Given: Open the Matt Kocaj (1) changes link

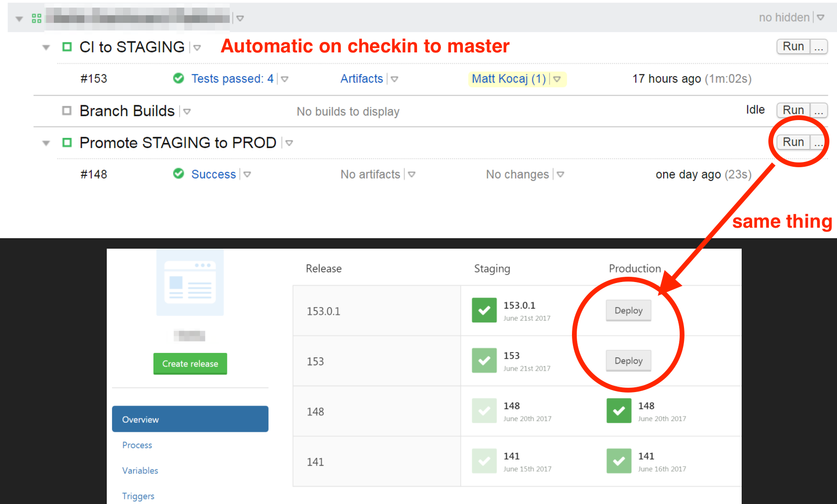Looking at the screenshot, I should coord(508,79).
